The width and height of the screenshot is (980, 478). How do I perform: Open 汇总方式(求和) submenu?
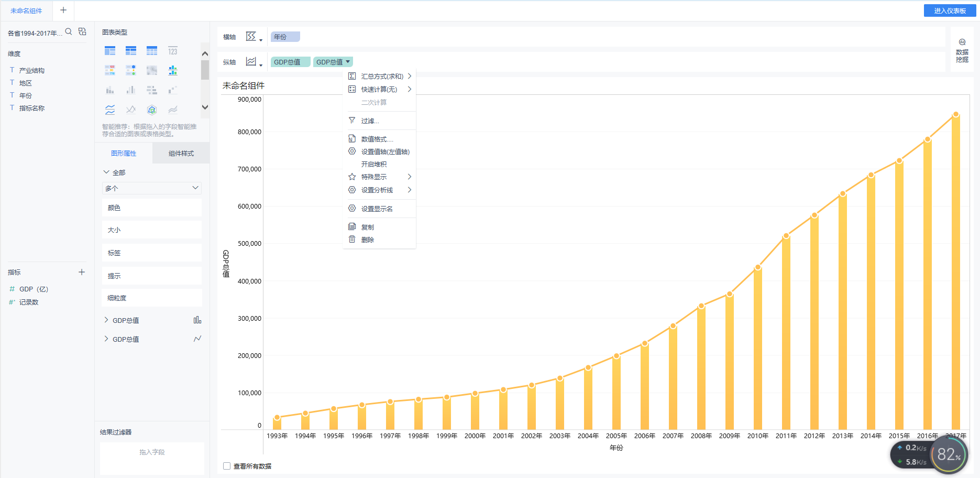tap(382, 77)
